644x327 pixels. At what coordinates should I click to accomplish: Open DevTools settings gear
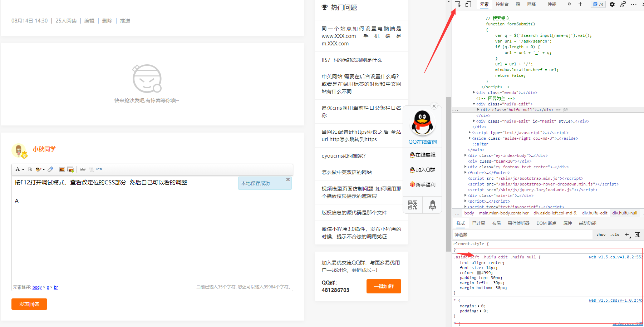click(612, 4)
